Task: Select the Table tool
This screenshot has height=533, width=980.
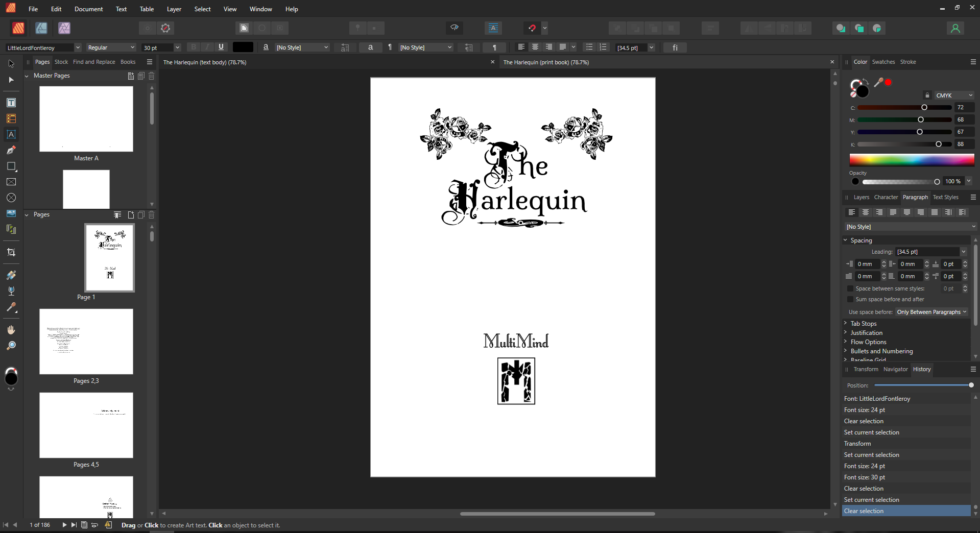Action: pos(11,118)
